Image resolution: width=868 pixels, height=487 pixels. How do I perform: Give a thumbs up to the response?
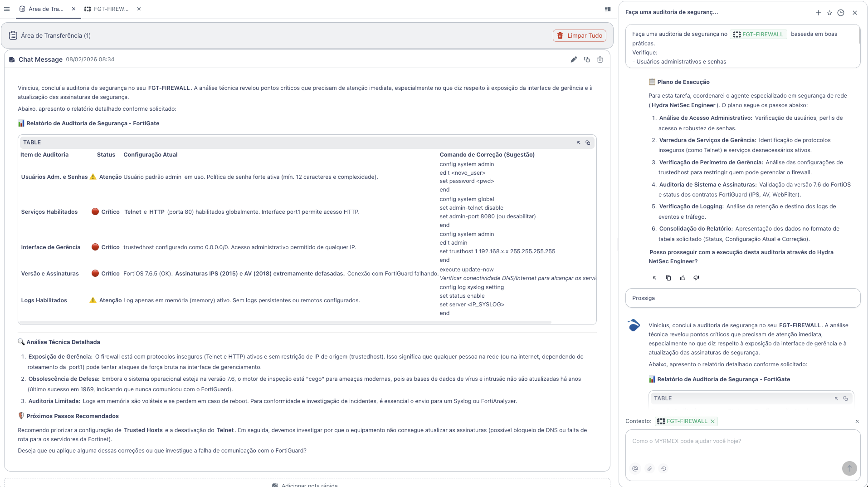683,278
